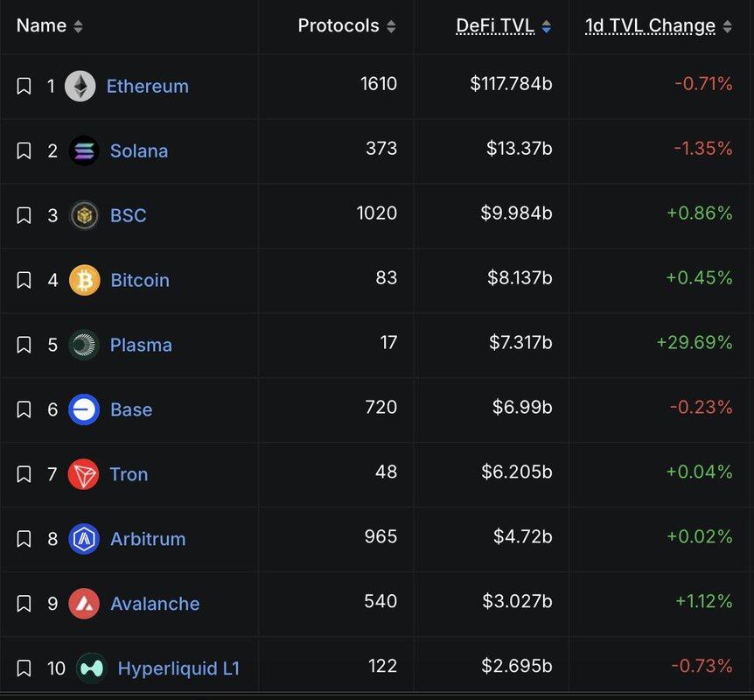Click the DeFi TVL column header
754x700 pixels.
click(495, 25)
